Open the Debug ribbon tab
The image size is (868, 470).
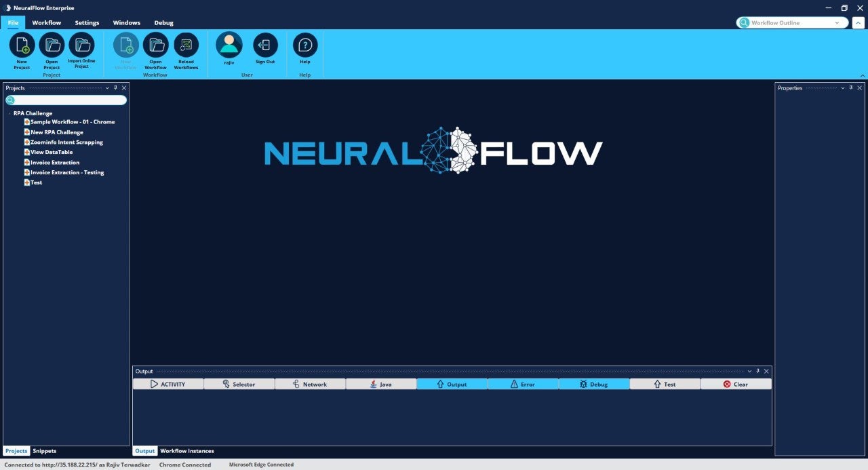coord(163,22)
